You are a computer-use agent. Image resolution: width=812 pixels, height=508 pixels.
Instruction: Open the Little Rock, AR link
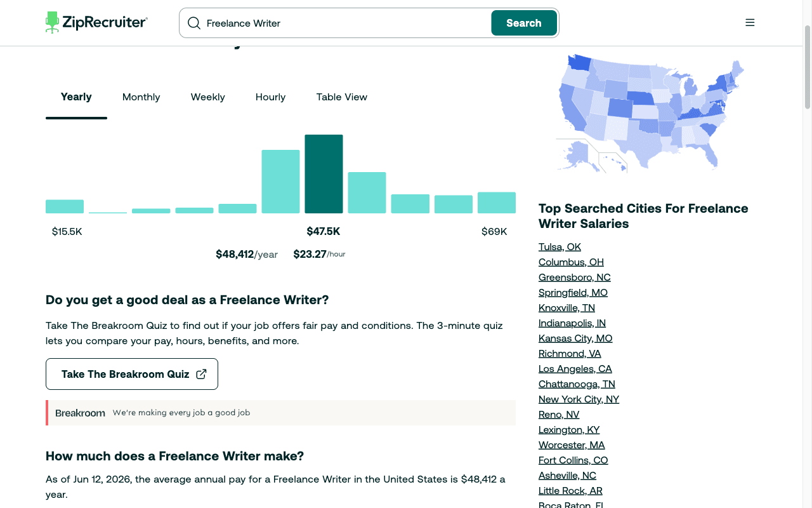pyautogui.click(x=570, y=490)
